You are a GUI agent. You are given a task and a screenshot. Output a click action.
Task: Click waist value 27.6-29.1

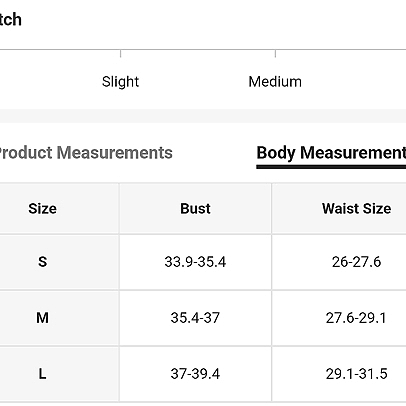[356, 318]
